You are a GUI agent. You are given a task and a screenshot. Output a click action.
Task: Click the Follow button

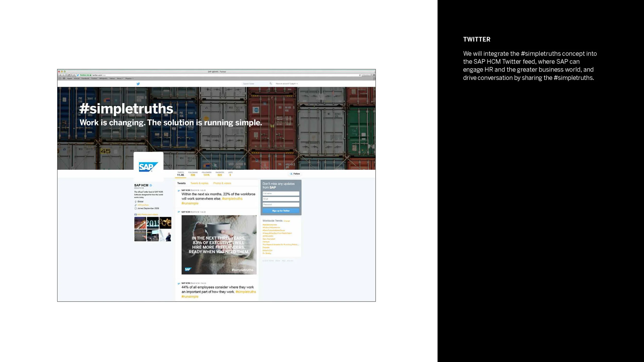point(295,174)
